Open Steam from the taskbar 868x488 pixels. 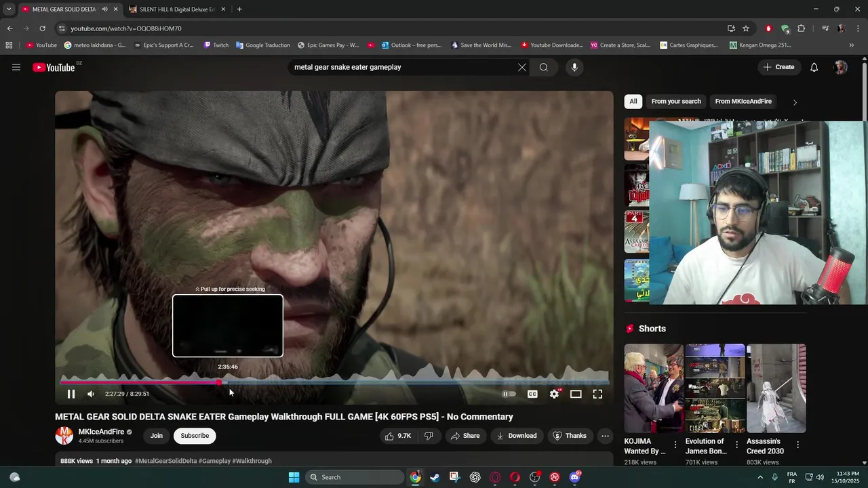pyautogui.click(x=435, y=477)
